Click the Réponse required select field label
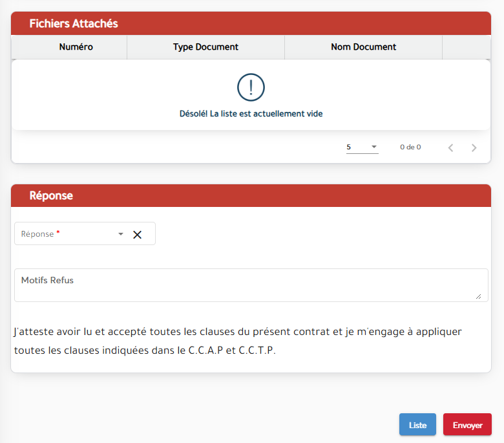This screenshot has height=443, width=504. tap(40, 234)
